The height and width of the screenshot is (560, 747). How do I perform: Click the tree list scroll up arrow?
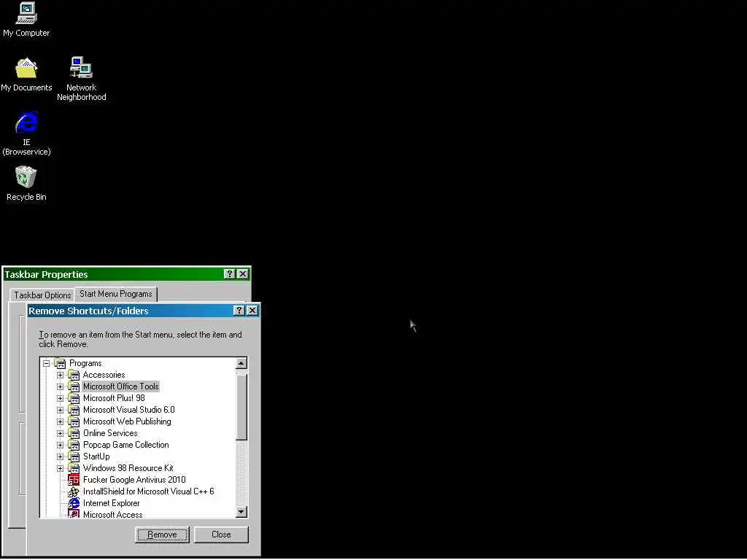(241, 364)
